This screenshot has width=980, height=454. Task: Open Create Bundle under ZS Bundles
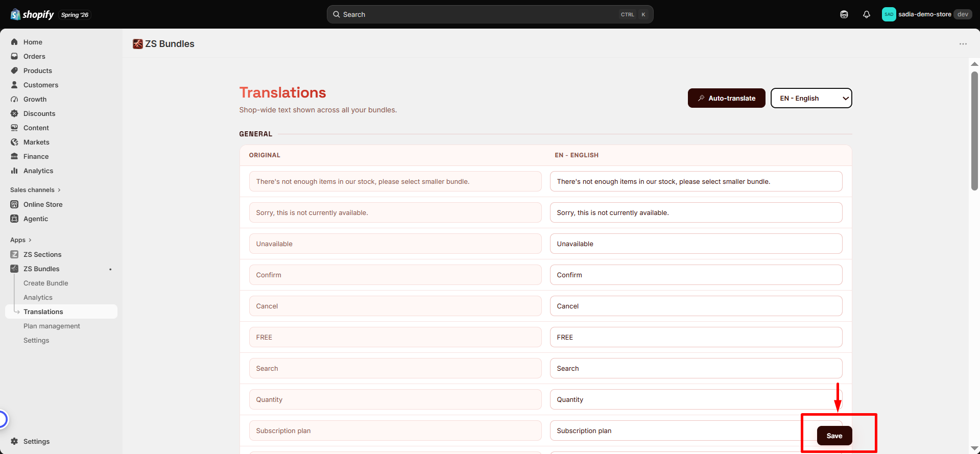point(45,283)
